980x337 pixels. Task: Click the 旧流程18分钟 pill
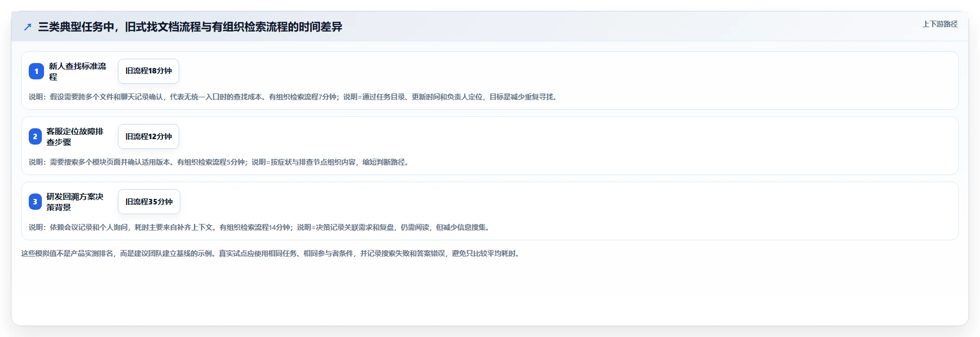pyautogui.click(x=148, y=71)
